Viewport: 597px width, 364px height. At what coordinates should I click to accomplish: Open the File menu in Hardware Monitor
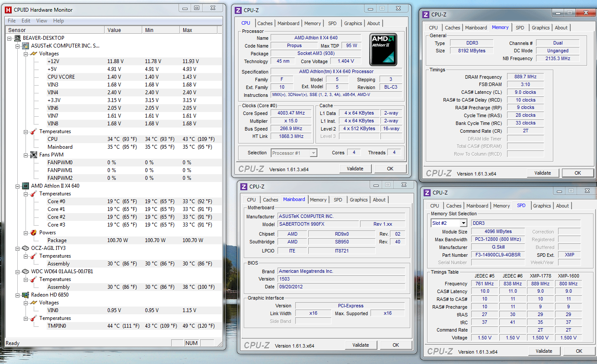tap(12, 21)
